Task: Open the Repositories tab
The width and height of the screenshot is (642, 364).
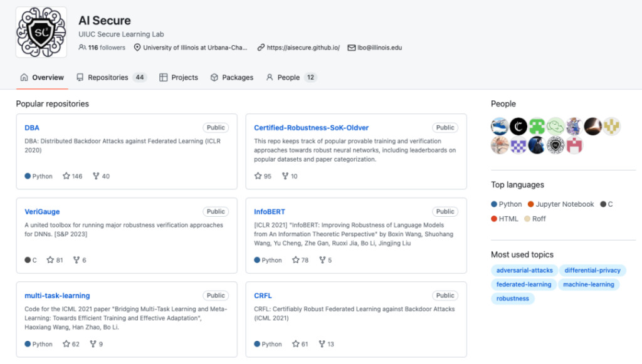Action: [x=112, y=77]
